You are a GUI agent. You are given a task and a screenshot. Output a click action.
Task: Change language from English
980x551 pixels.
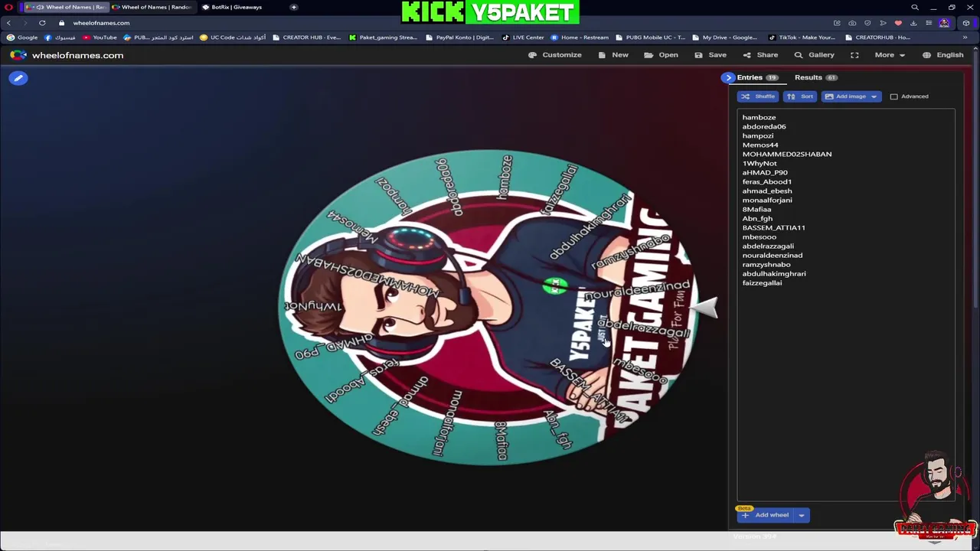click(x=943, y=55)
